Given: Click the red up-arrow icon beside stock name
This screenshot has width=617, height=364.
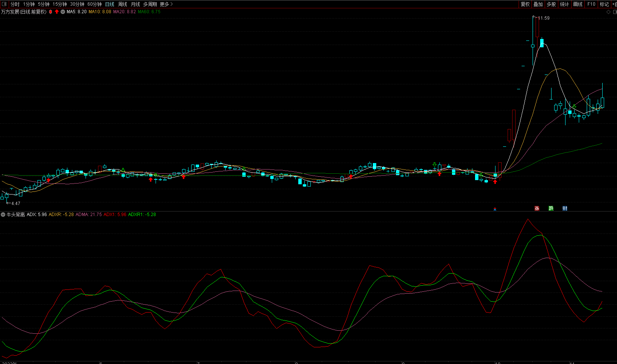Looking at the screenshot, I should [57, 12].
